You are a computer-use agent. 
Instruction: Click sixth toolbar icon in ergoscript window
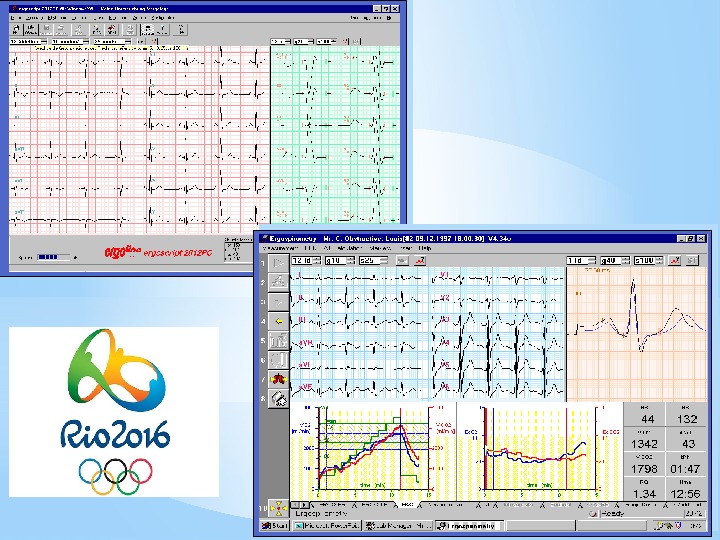[x=96, y=30]
